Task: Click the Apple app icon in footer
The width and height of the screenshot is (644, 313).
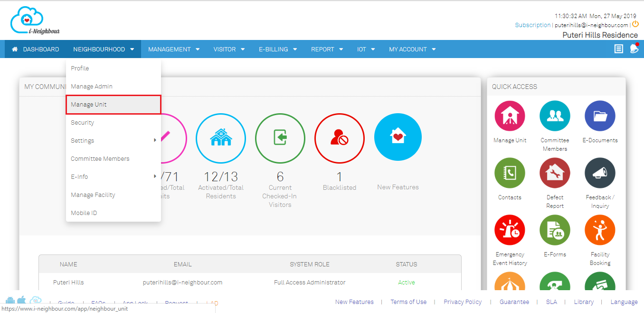Action: (21, 300)
